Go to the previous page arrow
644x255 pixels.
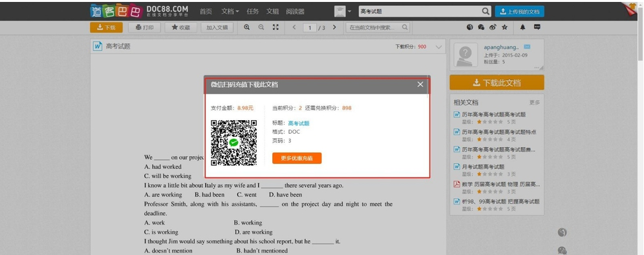click(294, 27)
